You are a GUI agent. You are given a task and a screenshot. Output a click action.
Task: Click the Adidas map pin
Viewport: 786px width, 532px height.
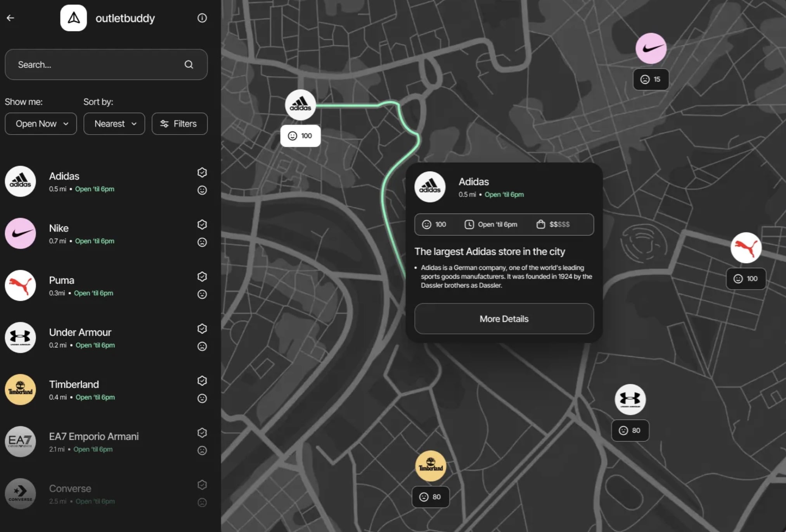pos(300,105)
